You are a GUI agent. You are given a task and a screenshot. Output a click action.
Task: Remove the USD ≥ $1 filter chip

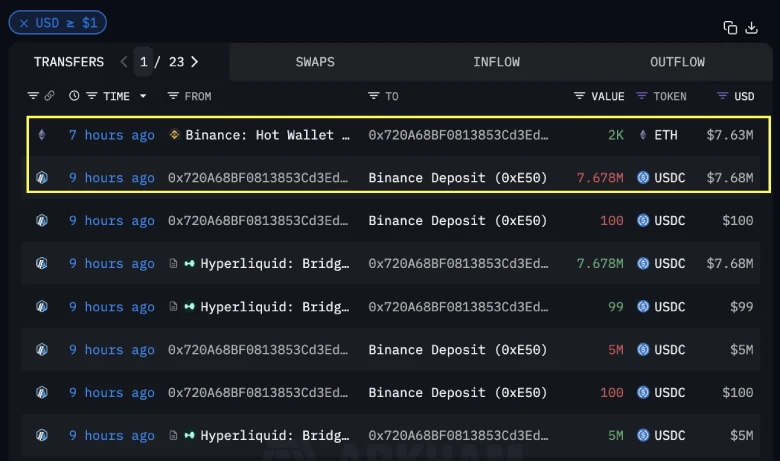[x=24, y=23]
